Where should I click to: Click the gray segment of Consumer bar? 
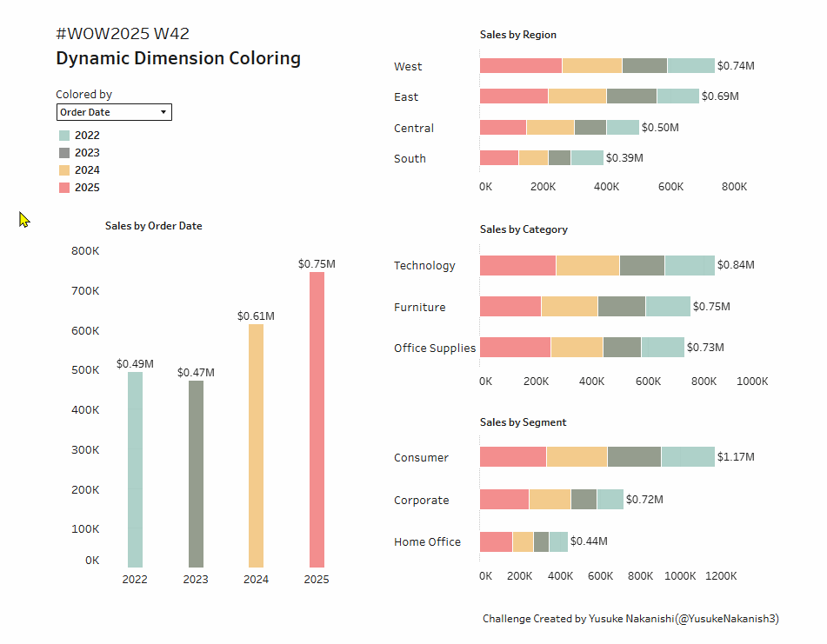tap(634, 457)
